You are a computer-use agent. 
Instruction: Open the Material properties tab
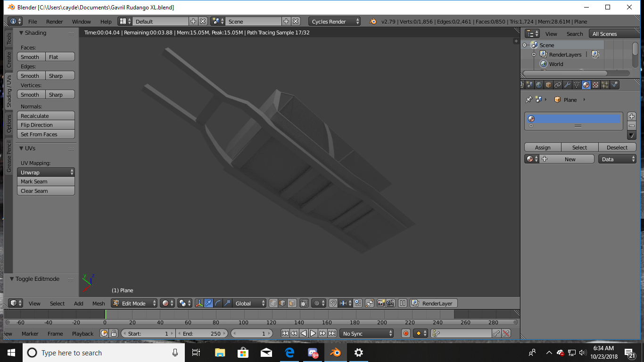(586, 85)
